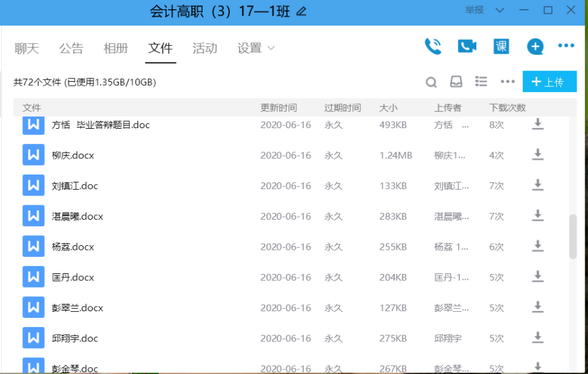Click the plus chat bubble invite icon

tap(535, 46)
